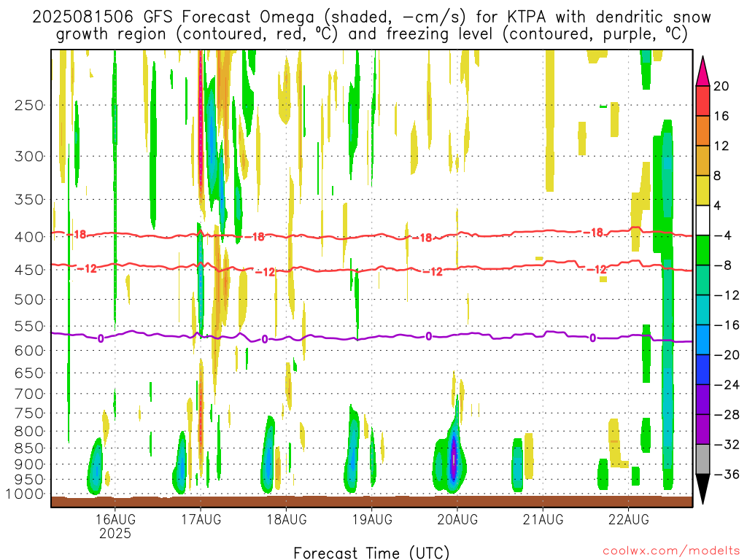Click the 250 pressure level label
The width and height of the screenshot is (747, 560).
(29, 105)
